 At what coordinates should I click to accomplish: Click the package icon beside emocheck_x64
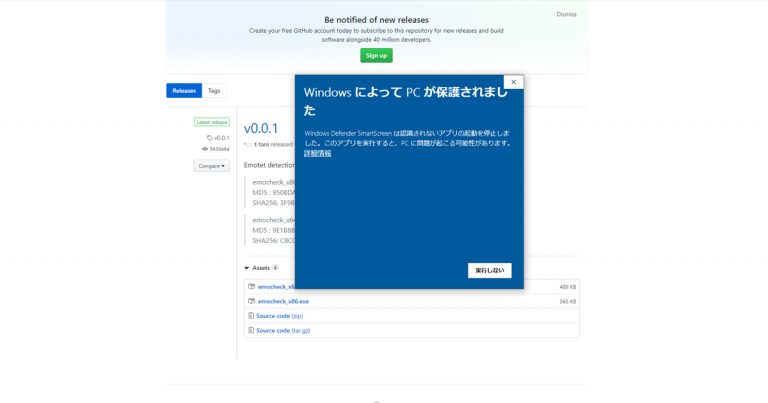(251, 287)
